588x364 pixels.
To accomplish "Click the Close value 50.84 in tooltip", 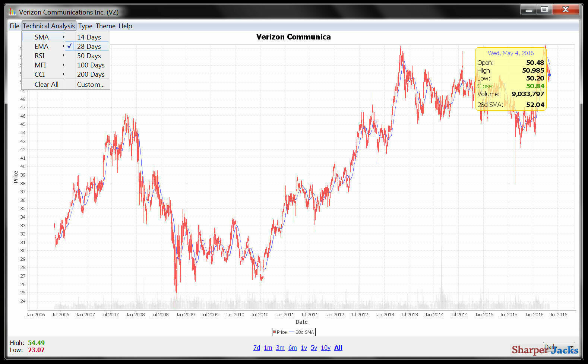I will (x=535, y=86).
